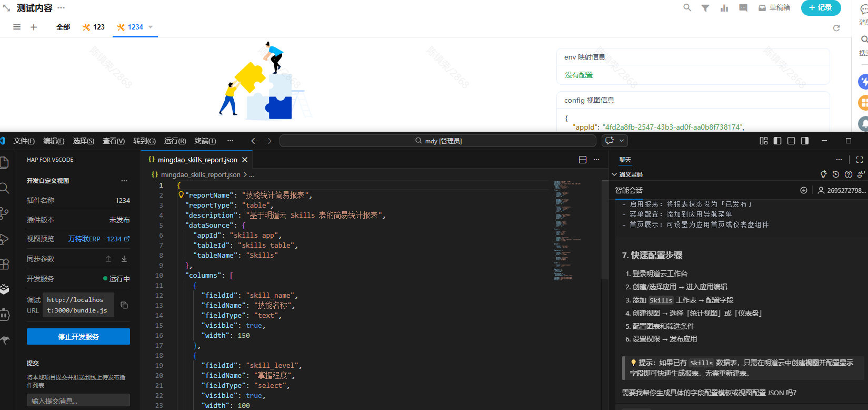Start a new 智能会话 with the plus icon
Screen dimensions: 868x410
pos(804,190)
